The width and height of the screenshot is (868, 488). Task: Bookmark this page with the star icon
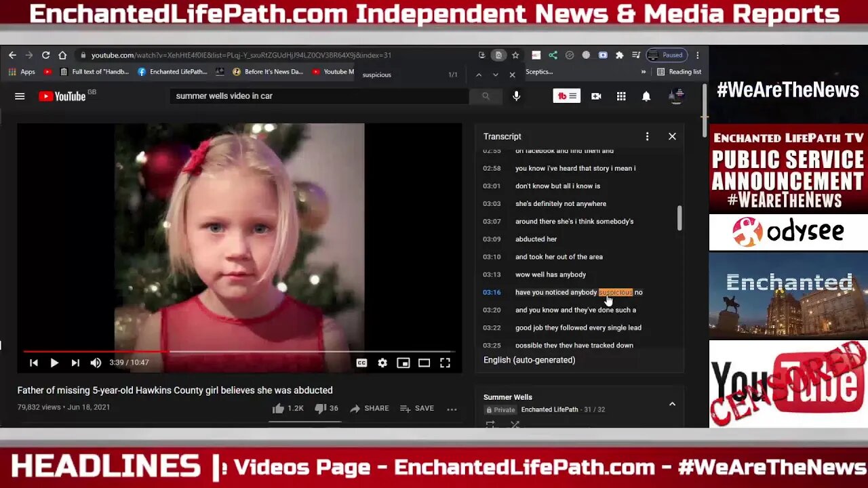(x=515, y=55)
